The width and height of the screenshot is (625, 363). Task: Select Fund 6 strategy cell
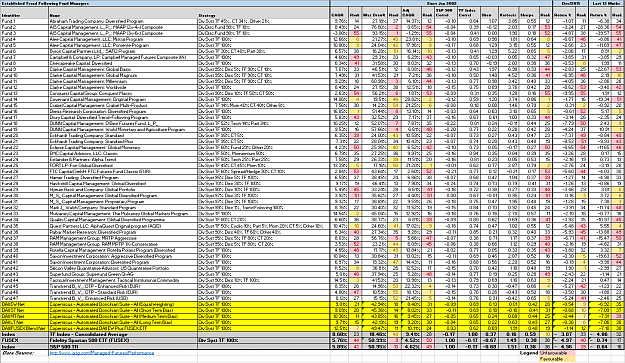263,51
